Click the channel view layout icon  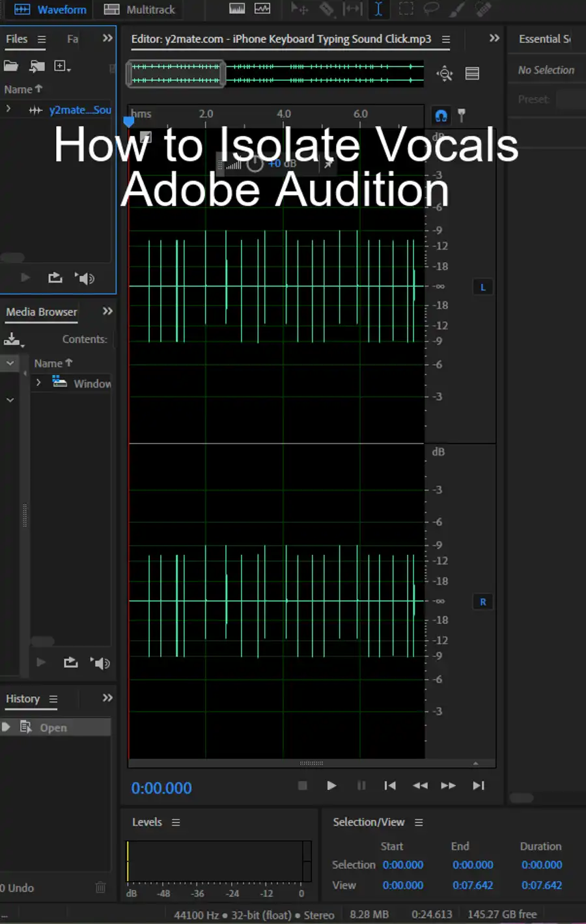(x=472, y=74)
